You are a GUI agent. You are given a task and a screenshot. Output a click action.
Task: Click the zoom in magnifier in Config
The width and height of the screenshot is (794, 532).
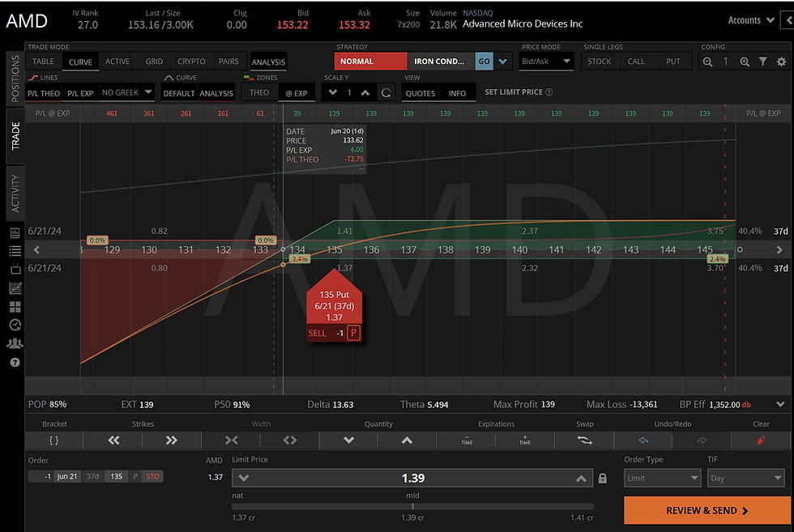745,62
